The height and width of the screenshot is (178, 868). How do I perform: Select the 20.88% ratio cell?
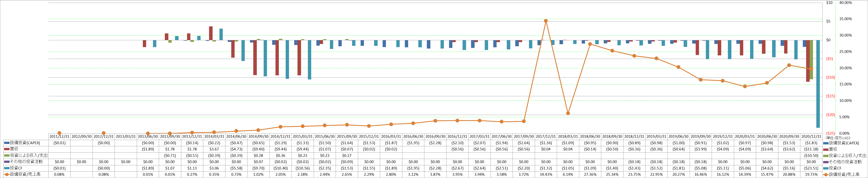click(x=789, y=174)
